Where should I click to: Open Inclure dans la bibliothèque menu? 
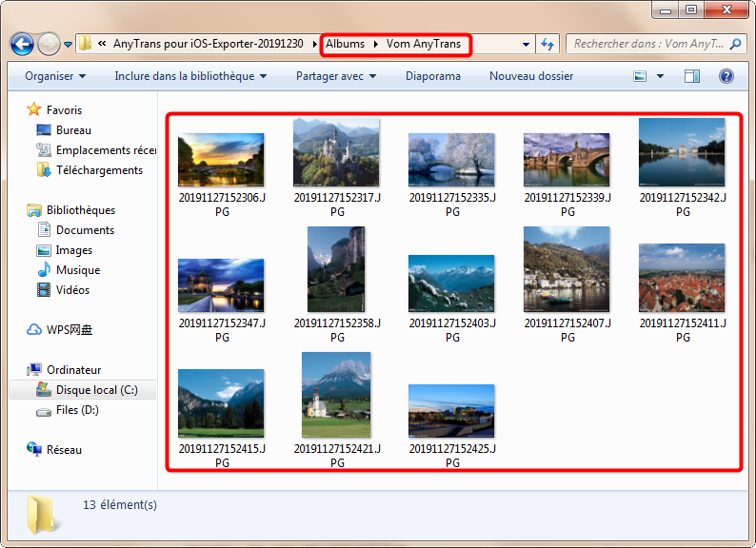190,76
